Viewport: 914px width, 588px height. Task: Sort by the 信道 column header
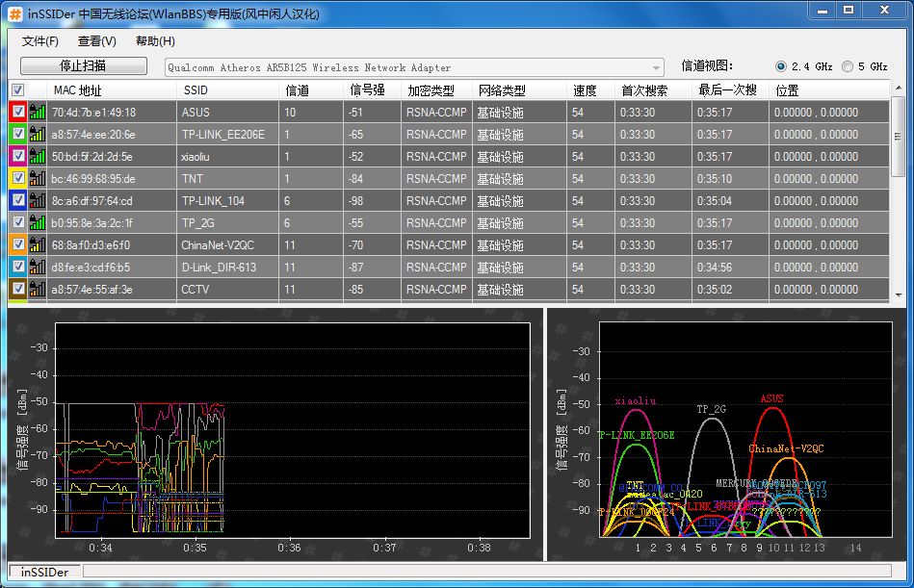pos(311,90)
